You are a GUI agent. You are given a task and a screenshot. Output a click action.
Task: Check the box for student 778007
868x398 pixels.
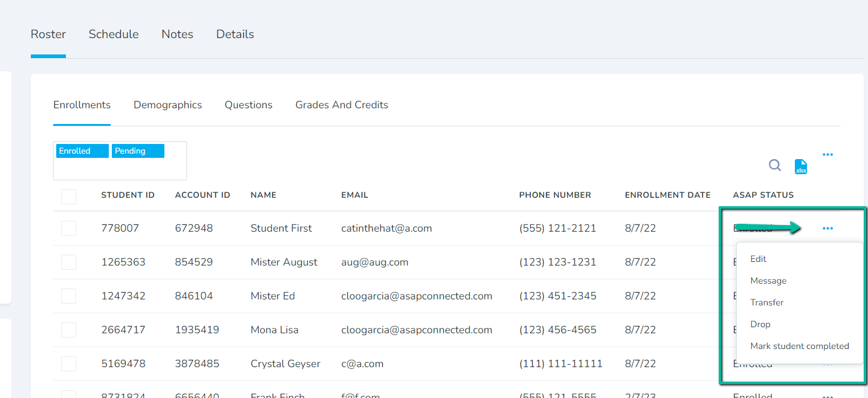69,228
